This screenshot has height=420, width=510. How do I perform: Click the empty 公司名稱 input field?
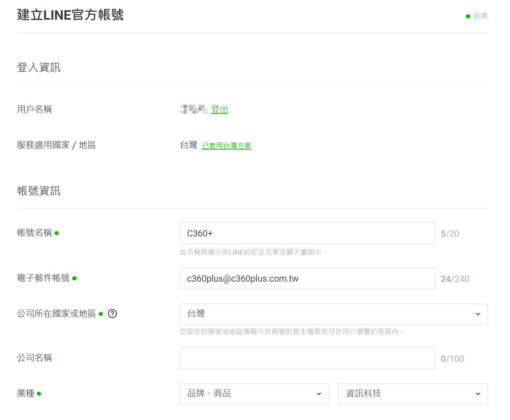point(307,358)
